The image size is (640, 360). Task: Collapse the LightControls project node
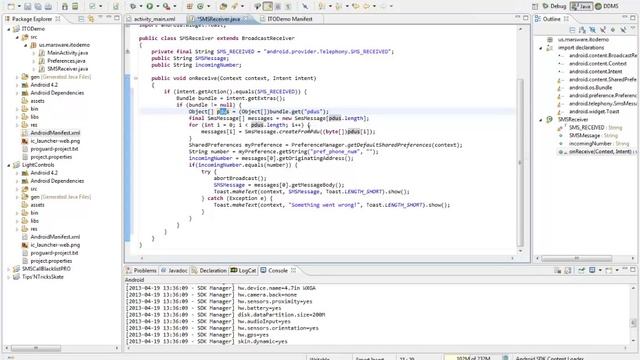(x=9, y=165)
